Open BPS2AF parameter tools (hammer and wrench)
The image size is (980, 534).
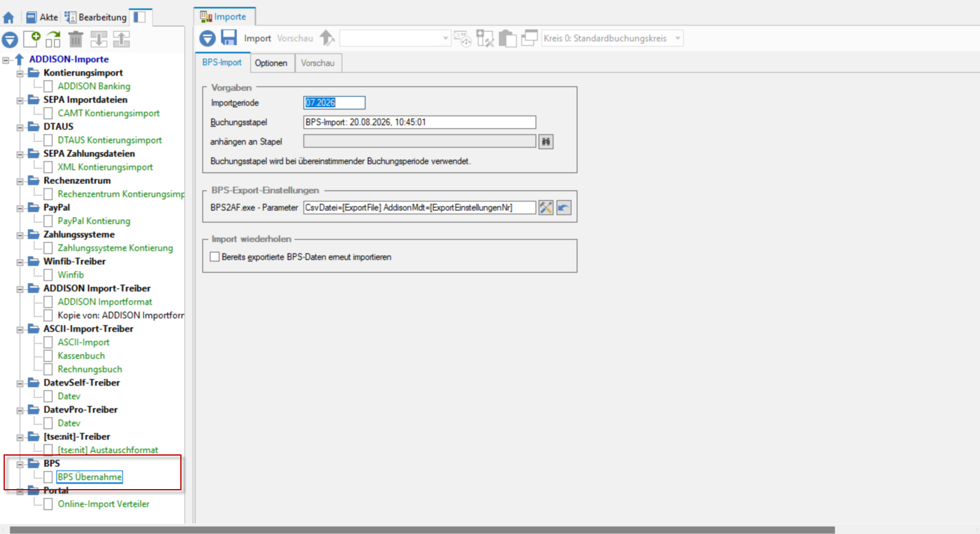pos(546,208)
